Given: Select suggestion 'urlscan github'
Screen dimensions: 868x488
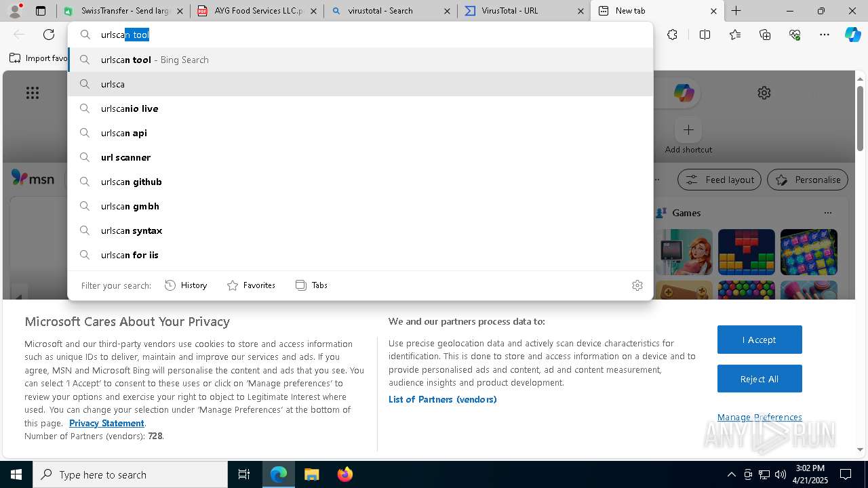Looking at the screenshot, I should point(360,182).
